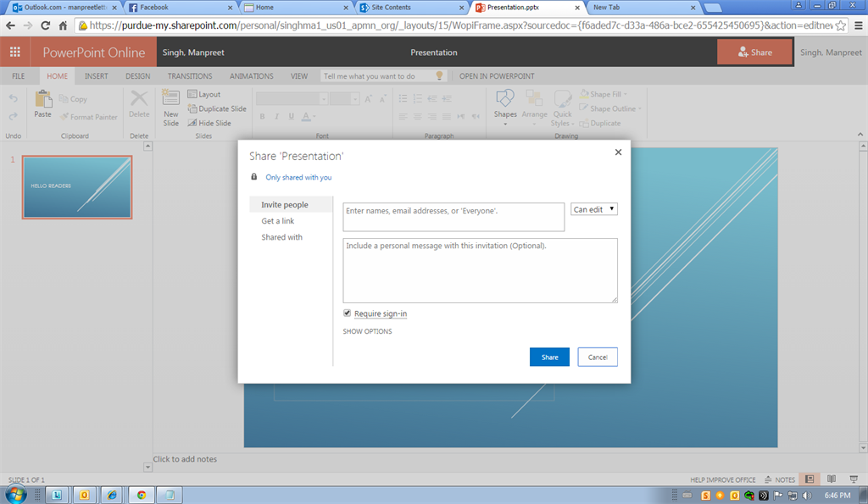Click the Paste clipboard icon

click(x=42, y=100)
